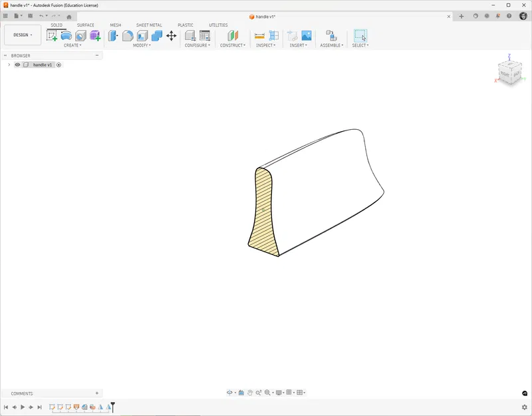Open the CONSTRUCT dropdown menu

point(232,47)
